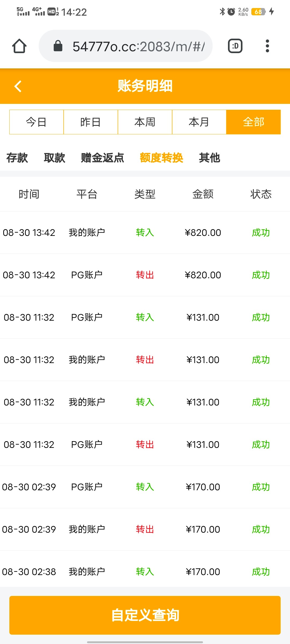Tap the back arrow in orange header

pos(18,86)
